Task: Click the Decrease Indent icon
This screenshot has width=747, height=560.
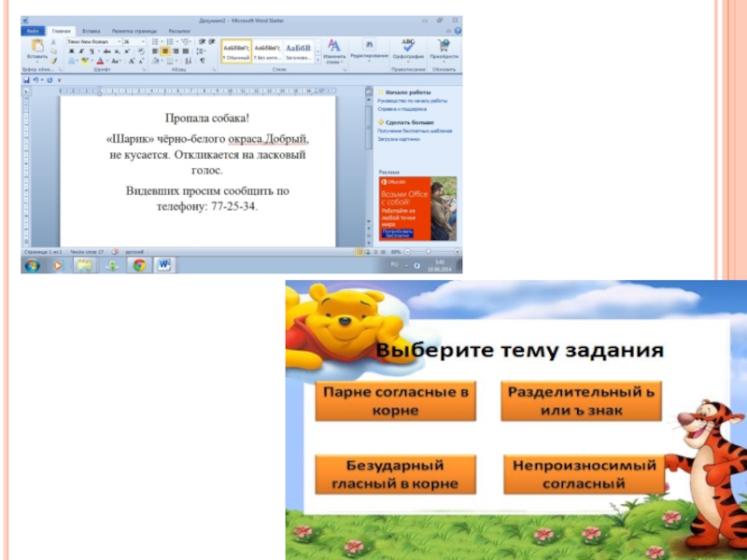Action: tap(202, 42)
